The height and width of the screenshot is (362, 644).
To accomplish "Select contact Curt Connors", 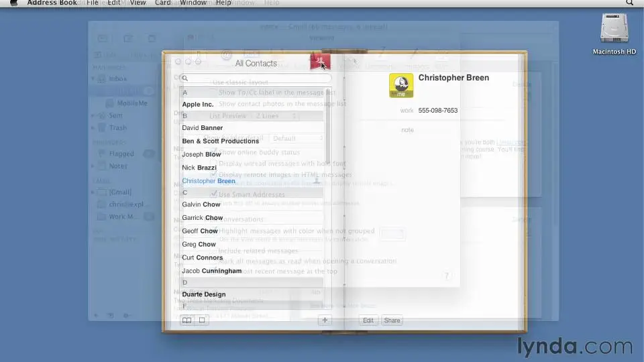I will click(x=203, y=257).
